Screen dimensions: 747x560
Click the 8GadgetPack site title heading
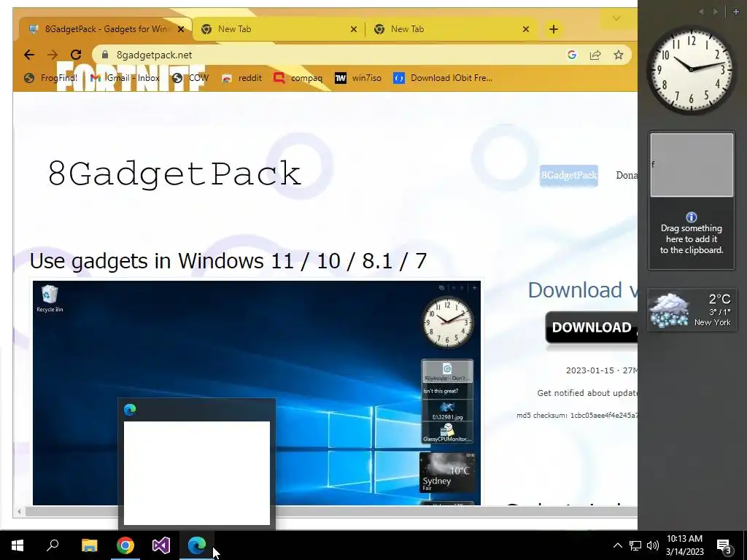pos(174,174)
